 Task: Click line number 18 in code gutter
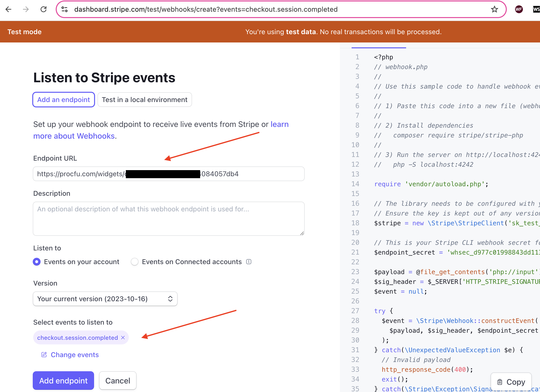(x=355, y=223)
